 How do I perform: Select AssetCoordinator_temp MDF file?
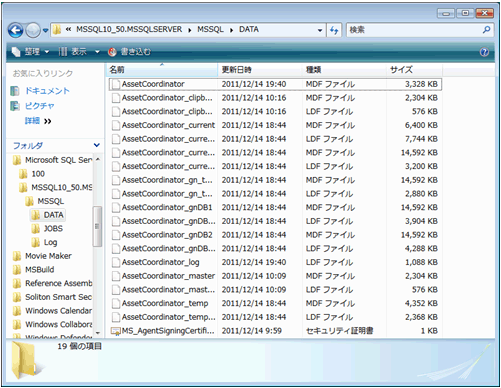pyautogui.click(x=165, y=303)
